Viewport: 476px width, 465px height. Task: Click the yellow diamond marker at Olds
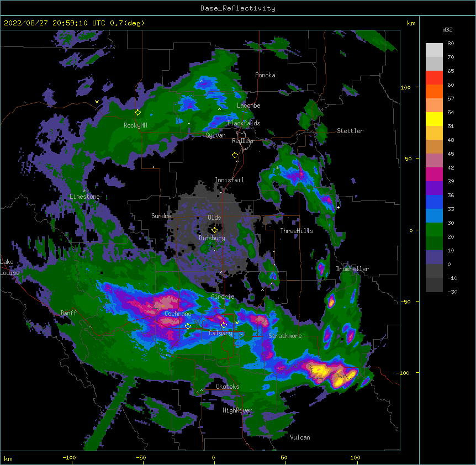(214, 230)
